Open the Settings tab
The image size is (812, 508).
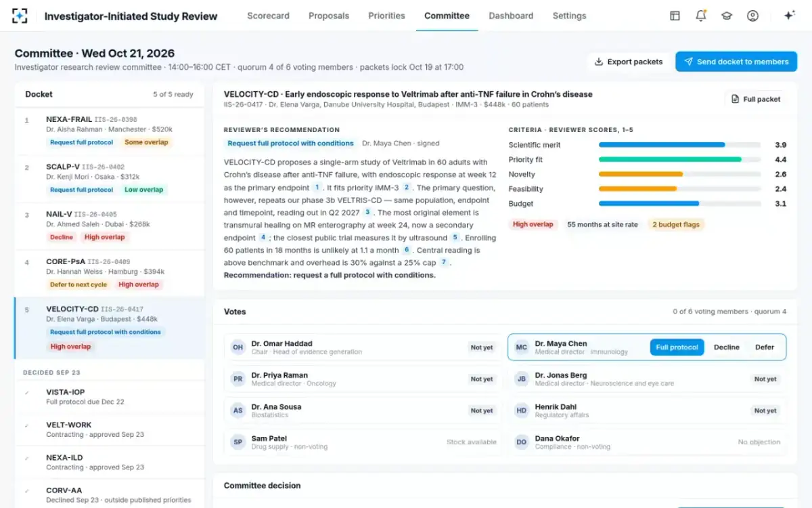(x=570, y=16)
